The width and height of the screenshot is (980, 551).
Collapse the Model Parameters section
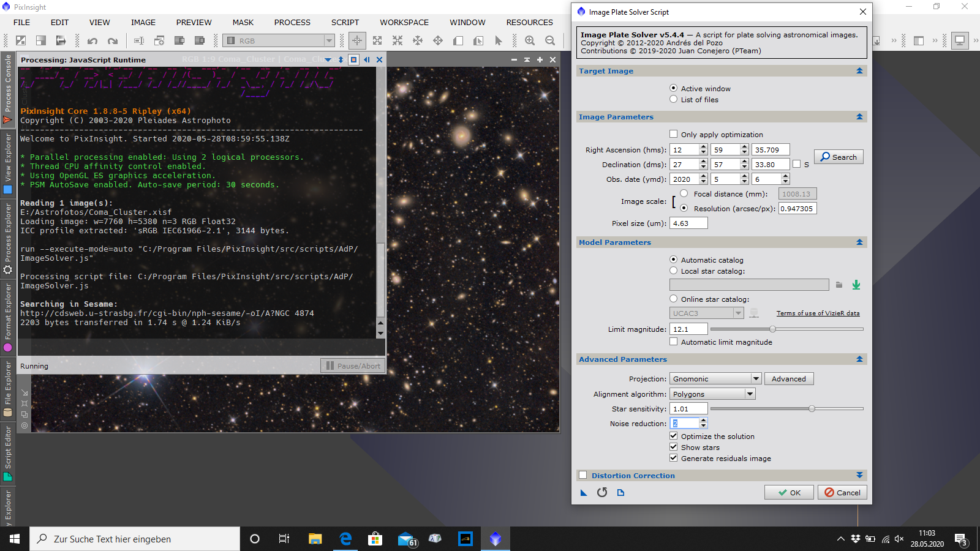[x=859, y=242]
